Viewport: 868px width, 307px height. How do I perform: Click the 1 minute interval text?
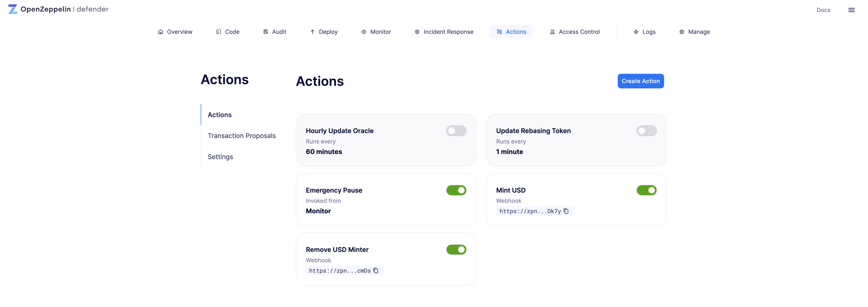coord(509,152)
